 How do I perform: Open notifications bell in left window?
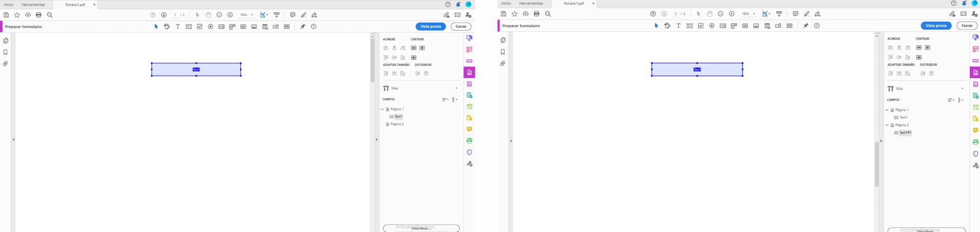(x=458, y=5)
